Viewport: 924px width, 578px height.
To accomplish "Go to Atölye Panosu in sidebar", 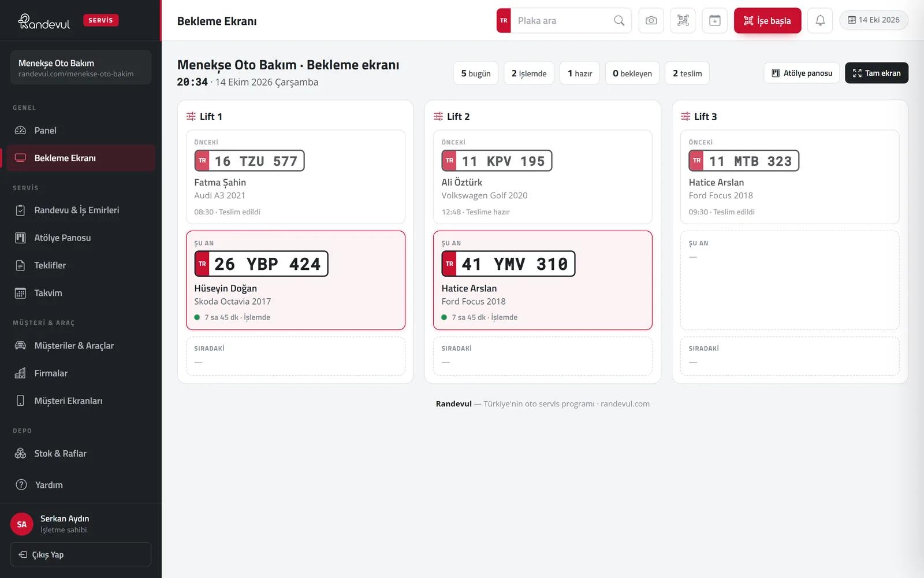I will tap(81, 238).
